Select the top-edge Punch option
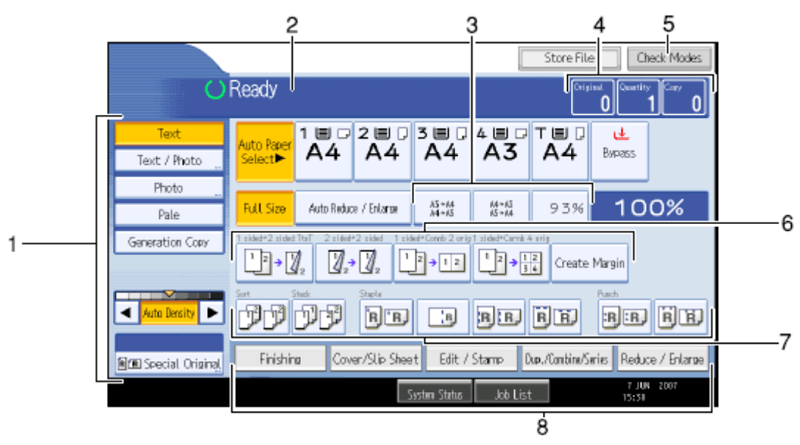This screenshot has width=800, height=445. [681, 317]
